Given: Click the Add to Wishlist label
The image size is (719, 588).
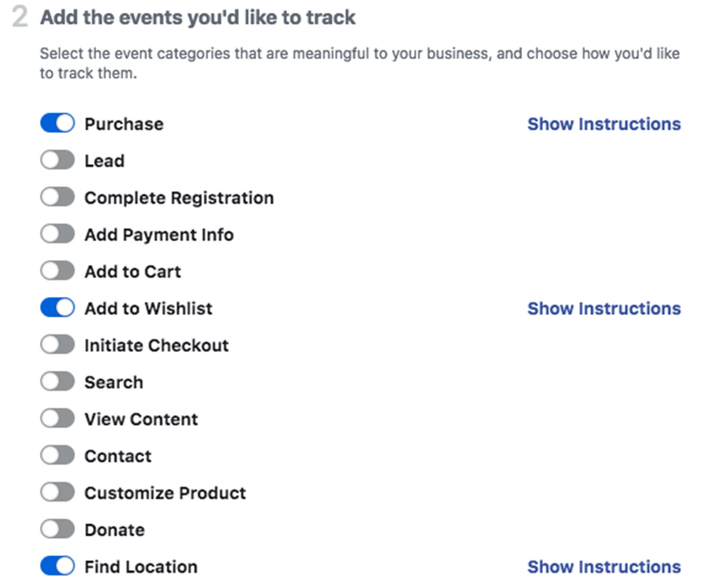Looking at the screenshot, I should (148, 308).
